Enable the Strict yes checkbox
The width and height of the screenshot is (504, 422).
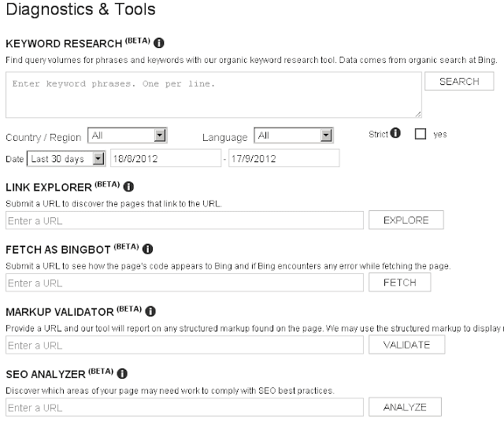click(x=421, y=134)
